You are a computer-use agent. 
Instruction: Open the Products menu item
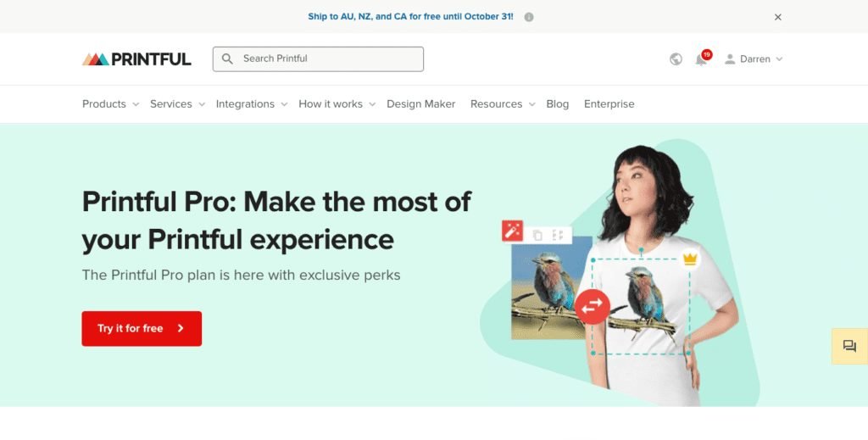tap(104, 104)
